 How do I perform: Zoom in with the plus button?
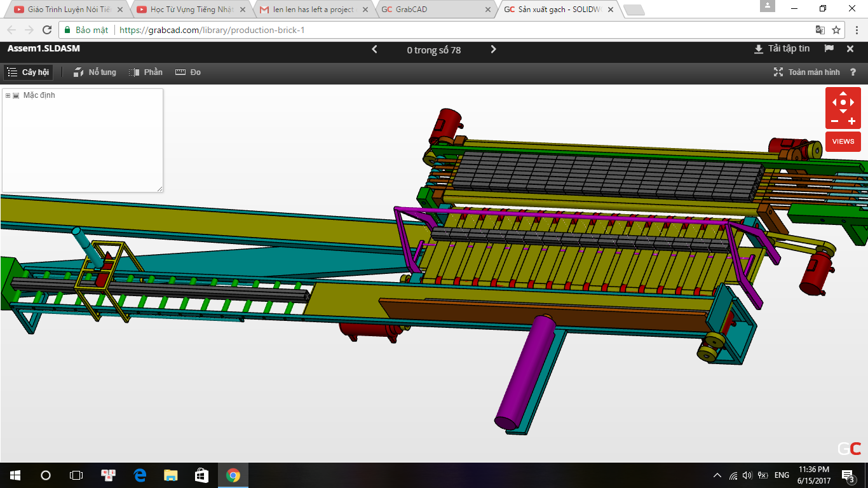852,121
